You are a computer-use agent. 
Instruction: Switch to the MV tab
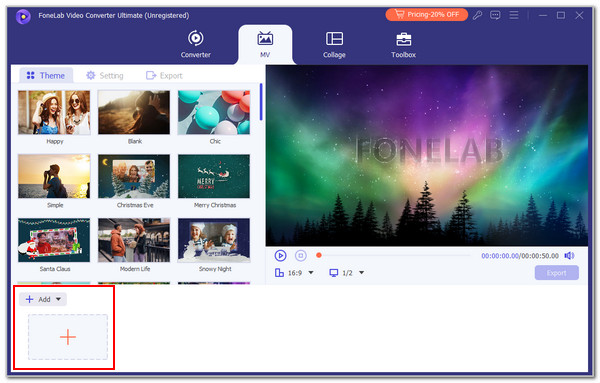coord(265,44)
